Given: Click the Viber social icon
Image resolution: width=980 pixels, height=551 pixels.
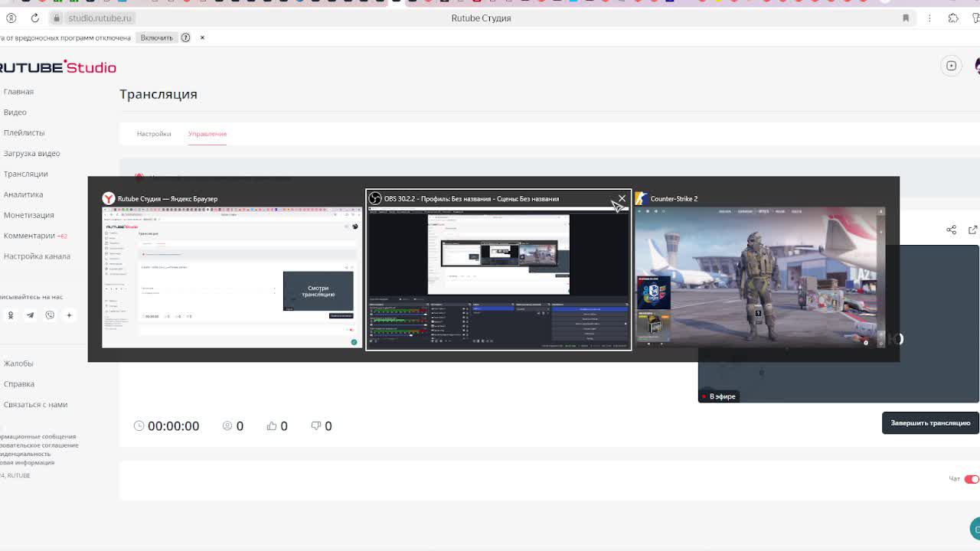Looking at the screenshot, I should click(50, 315).
